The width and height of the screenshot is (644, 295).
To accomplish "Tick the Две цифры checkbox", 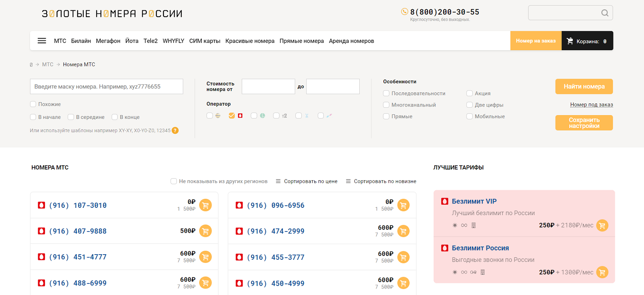I will click(470, 105).
